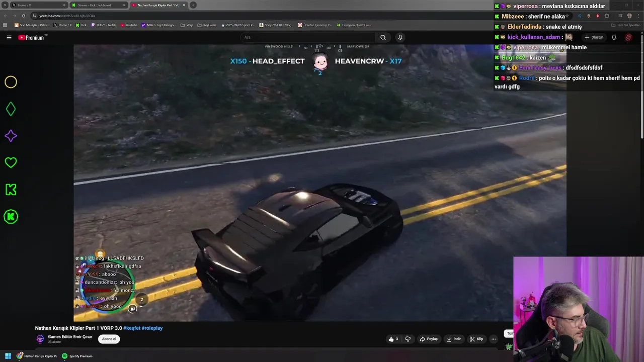Image resolution: width=644 pixels, height=362 pixels.
Task: Open the Sony ZV-E10 II Vlog bookmark
Action: click(x=276, y=25)
